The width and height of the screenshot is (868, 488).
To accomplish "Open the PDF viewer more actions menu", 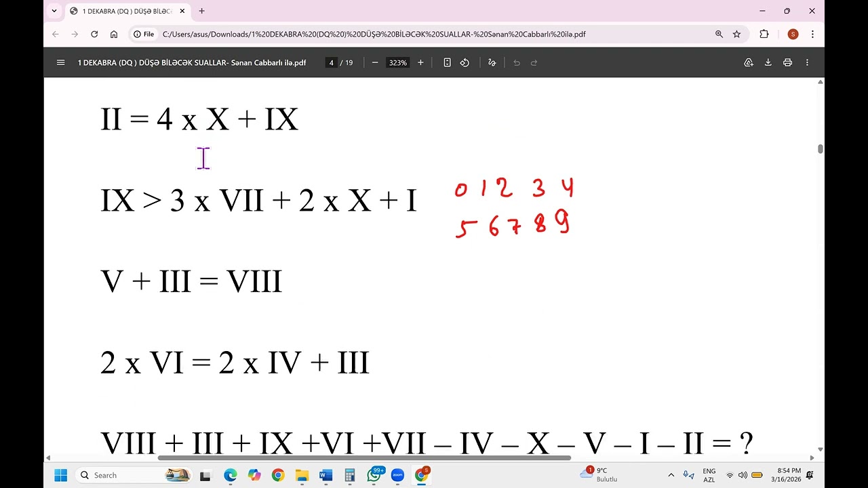I will coord(807,62).
